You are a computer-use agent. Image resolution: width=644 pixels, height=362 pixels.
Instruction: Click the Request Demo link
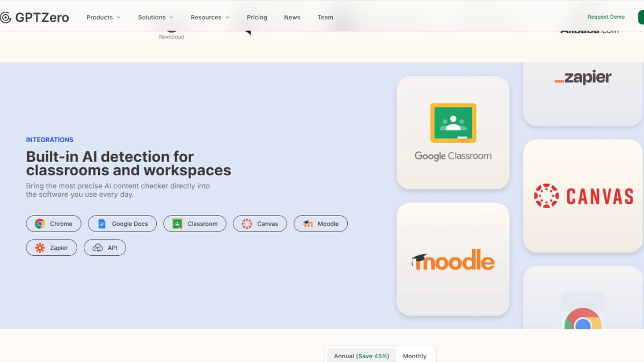[606, 17]
